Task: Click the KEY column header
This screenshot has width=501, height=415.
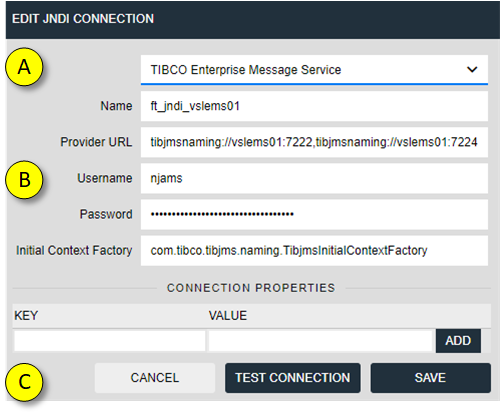Action: click(26, 315)
